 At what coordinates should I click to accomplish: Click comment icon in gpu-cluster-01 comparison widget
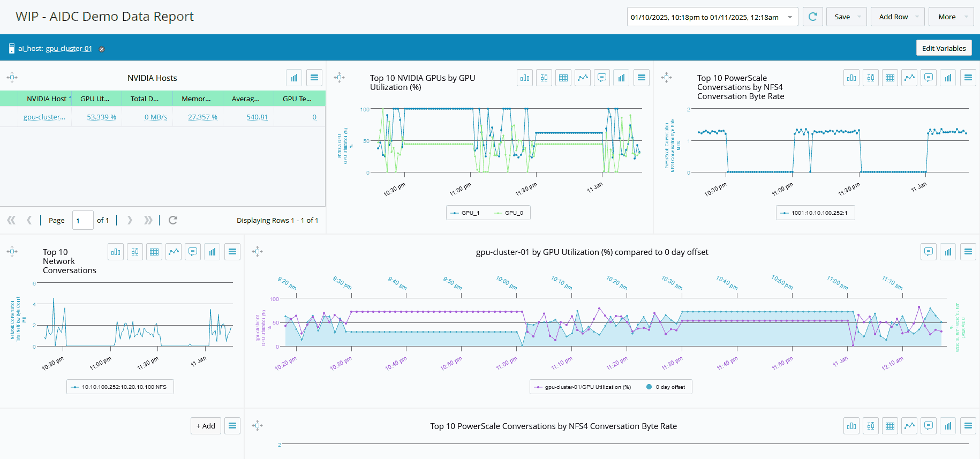point(929,252)
